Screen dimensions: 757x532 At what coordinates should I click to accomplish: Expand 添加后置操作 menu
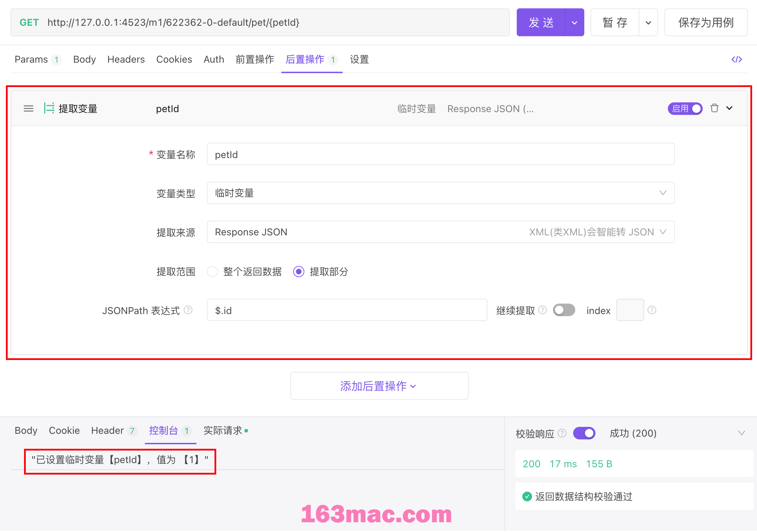pyautogui.click(x=379, y=386)
